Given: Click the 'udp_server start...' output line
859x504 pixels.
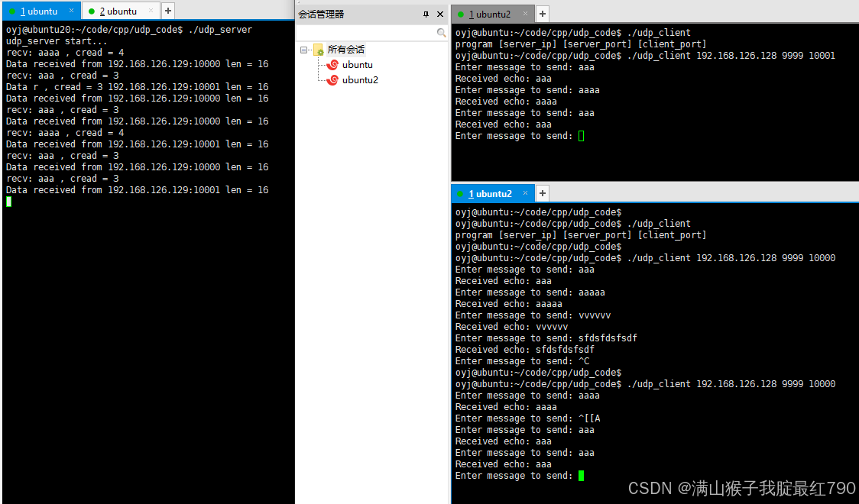Looking at the screenshot, I should (57, 41).
